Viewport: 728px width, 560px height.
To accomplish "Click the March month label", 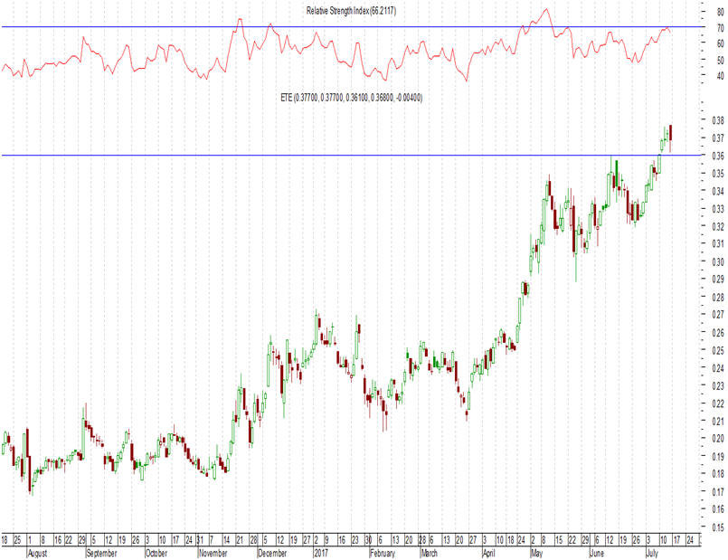I will pos(429,553).
